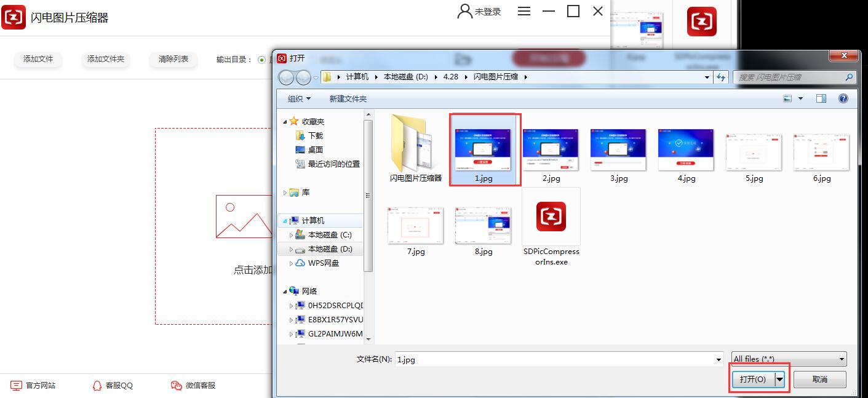Click the 取消 button

(819, 380)
